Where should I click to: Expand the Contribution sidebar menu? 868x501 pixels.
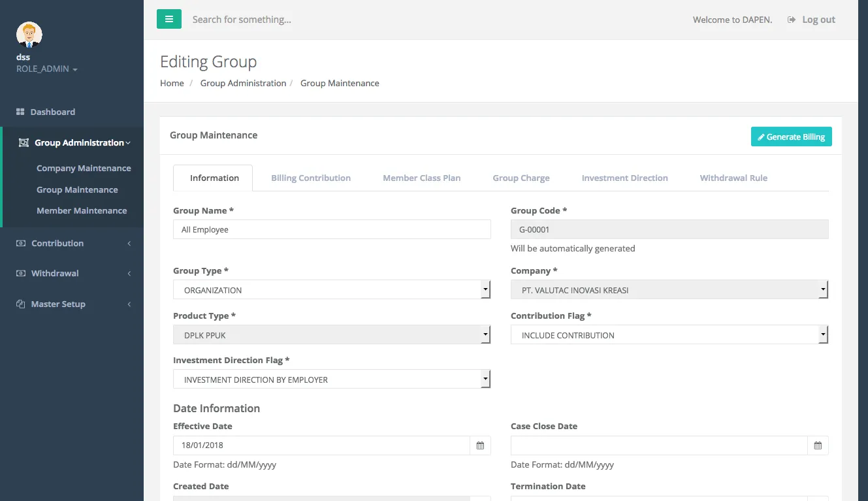tap(72, 243)
